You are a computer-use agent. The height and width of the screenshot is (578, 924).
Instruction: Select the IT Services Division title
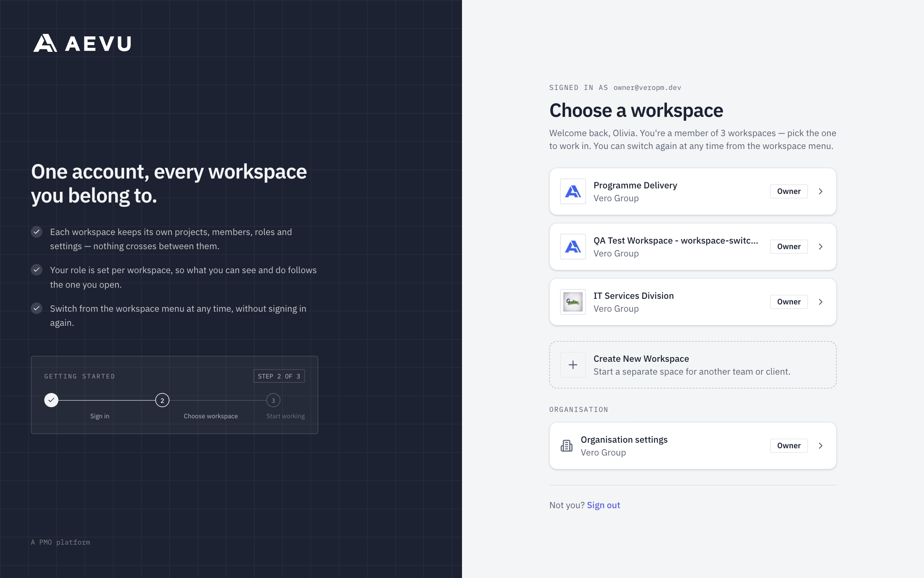634,296
